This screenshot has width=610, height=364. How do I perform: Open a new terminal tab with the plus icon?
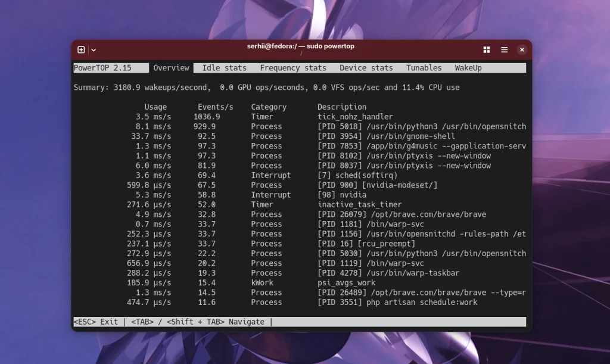[x=82, y=50]
